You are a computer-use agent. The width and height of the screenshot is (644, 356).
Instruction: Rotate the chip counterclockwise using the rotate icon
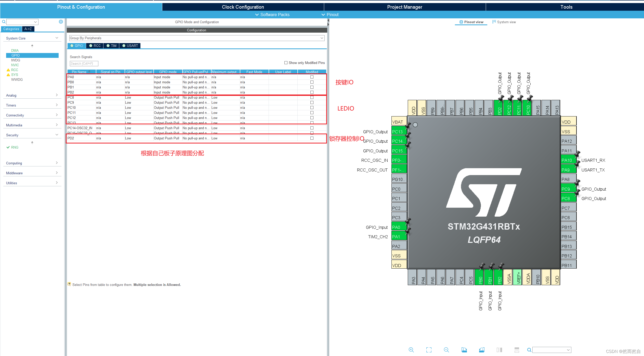pos(482,350)
